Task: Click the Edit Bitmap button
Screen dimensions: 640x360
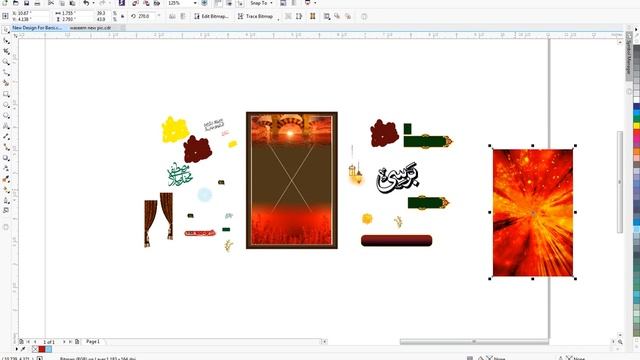Action: (211, 16)
